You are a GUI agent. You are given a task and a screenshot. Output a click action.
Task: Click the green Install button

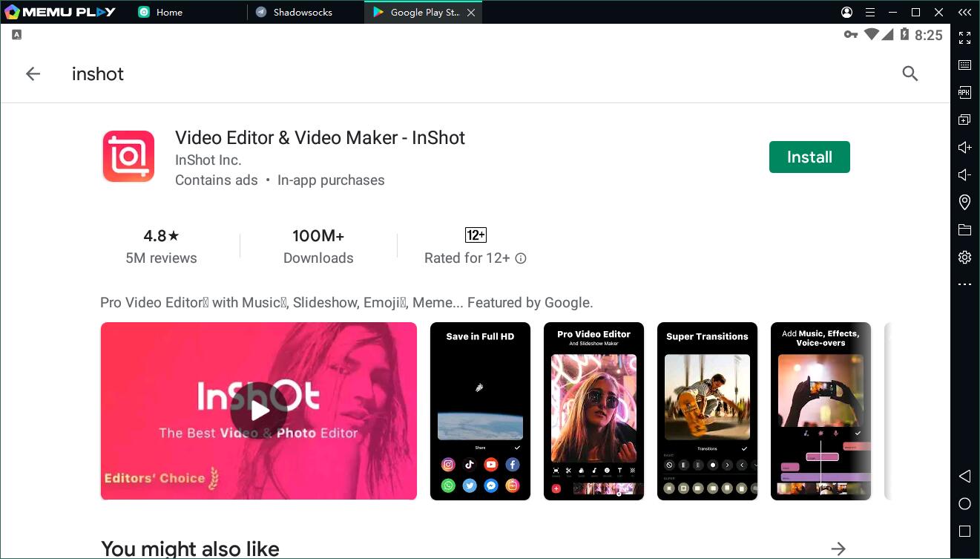pos(809,157)
